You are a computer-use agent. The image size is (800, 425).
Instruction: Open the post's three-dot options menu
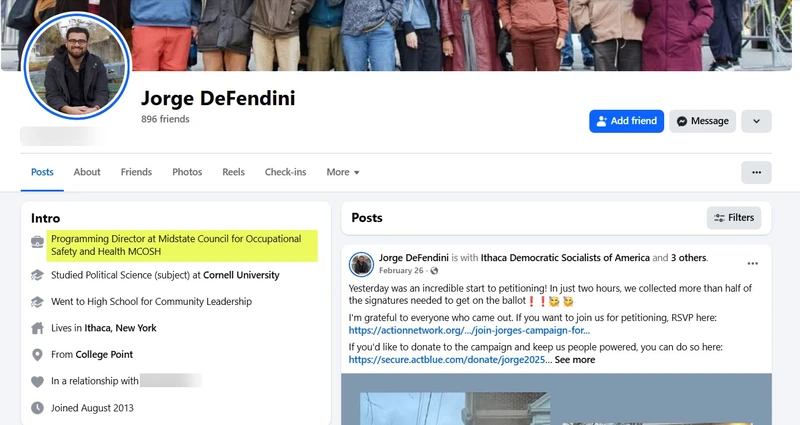(753, 263)
